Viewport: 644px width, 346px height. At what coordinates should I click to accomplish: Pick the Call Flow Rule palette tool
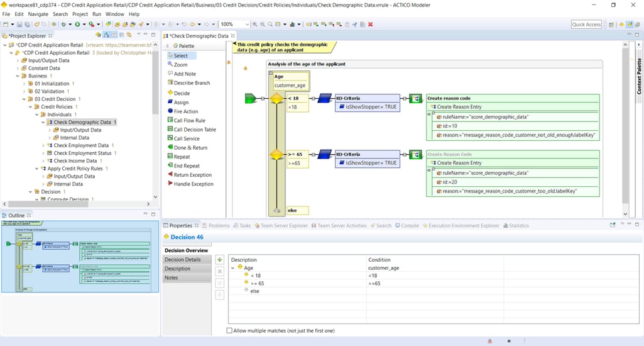[x=187, y=120]
